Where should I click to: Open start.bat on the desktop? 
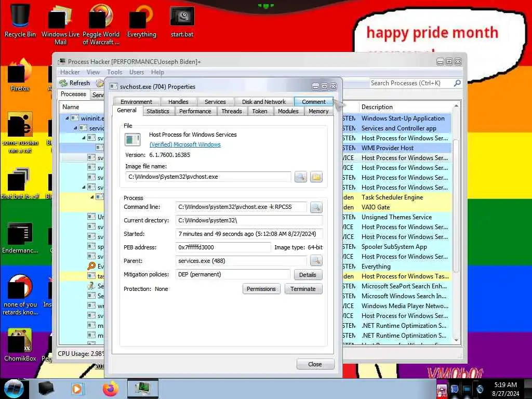point(182,21)
